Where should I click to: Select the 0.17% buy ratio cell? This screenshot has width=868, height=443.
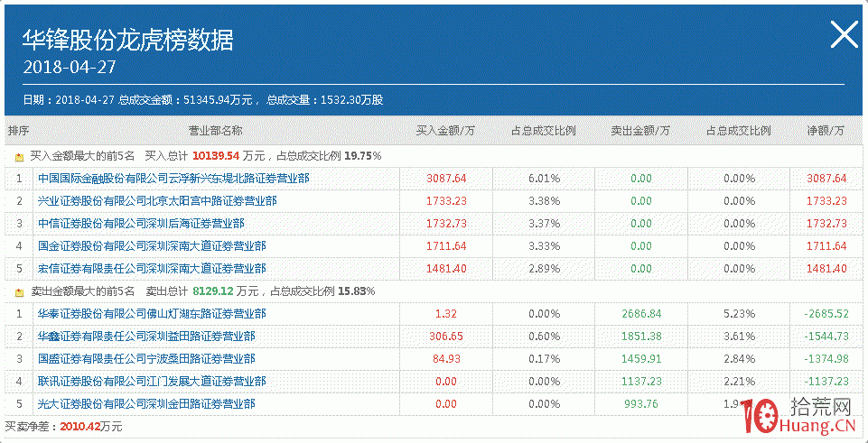544,359
